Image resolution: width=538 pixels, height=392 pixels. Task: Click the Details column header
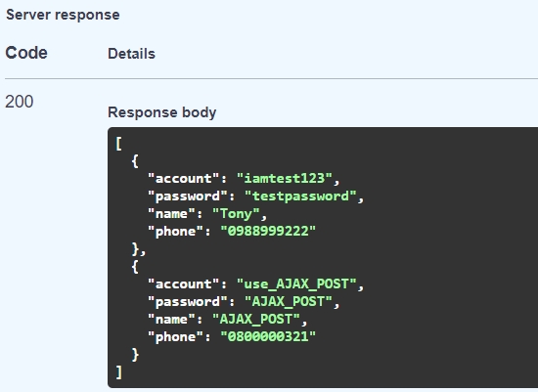coord(131,54)
